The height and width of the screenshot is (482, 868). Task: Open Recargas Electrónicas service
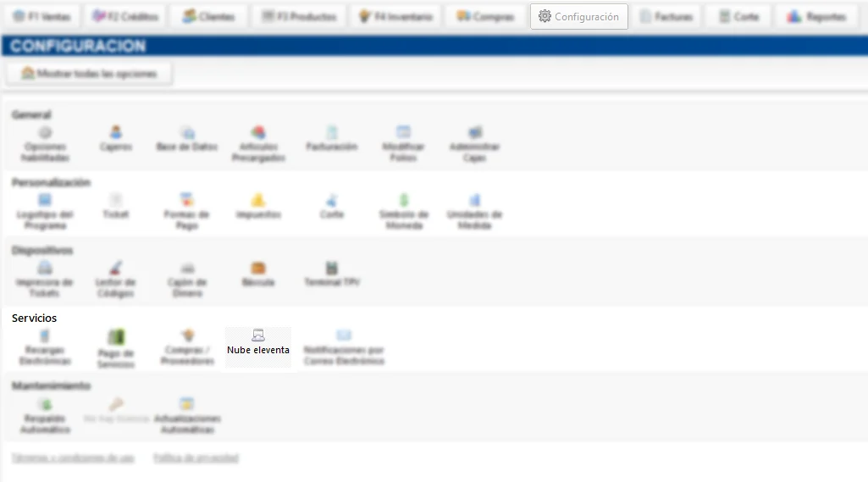point(46,347)
